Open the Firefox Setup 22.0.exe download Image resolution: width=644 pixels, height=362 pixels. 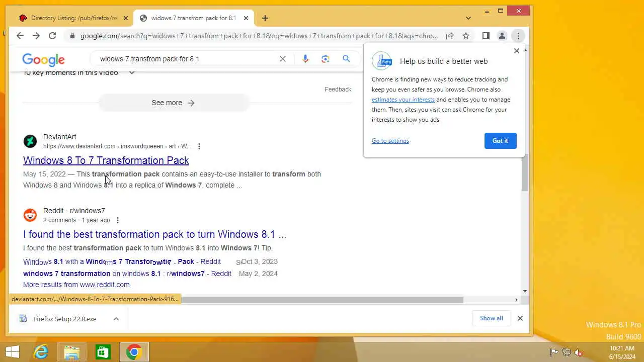tap(65, 319)
